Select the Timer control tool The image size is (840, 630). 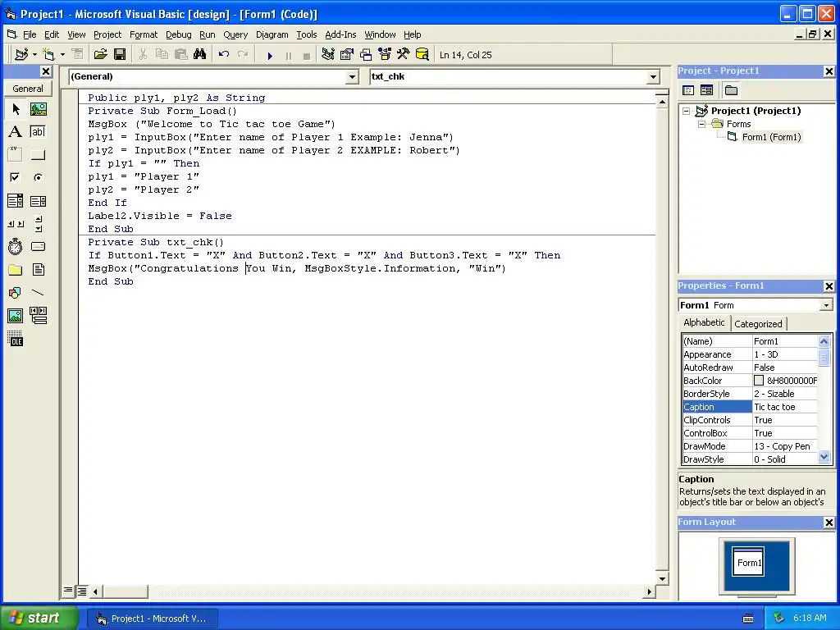tap(16, 246)
